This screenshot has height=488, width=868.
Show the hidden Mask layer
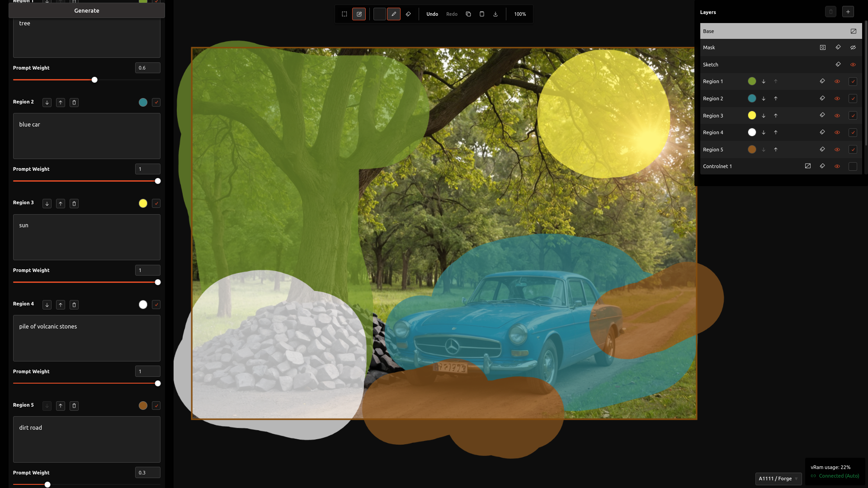click(x=853, y=47)
